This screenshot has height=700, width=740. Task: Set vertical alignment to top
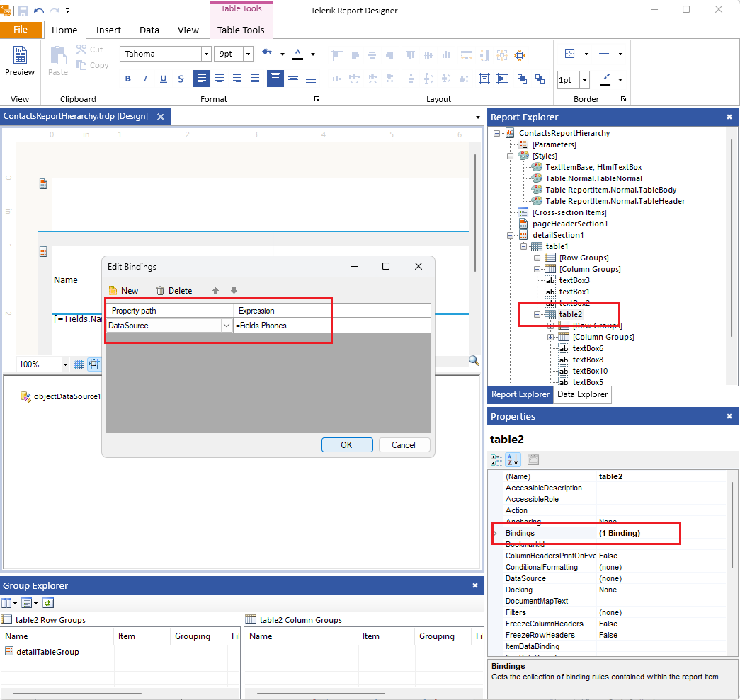click(x=275, y=79)
